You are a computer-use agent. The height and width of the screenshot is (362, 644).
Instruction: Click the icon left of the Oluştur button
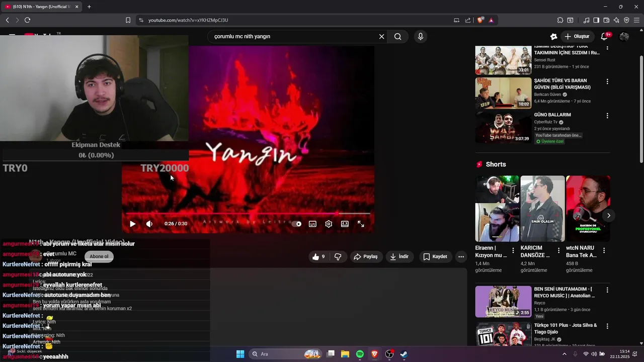coord(553,36)
